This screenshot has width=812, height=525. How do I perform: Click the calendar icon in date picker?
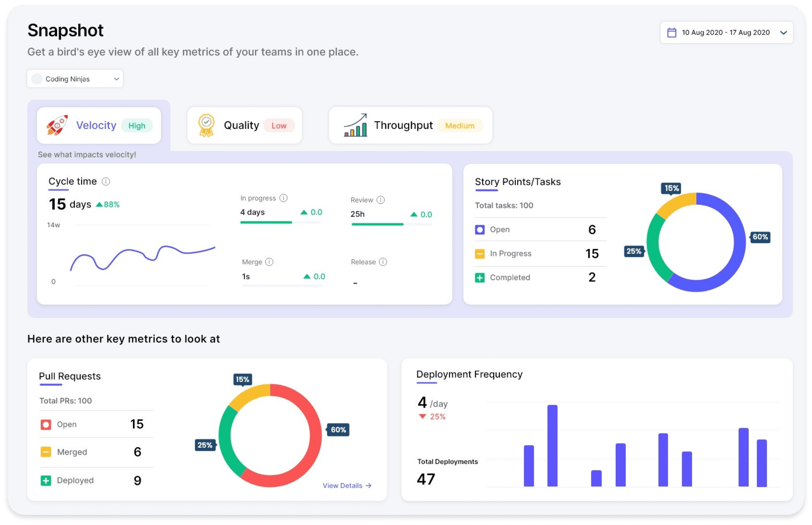[672, 33]
